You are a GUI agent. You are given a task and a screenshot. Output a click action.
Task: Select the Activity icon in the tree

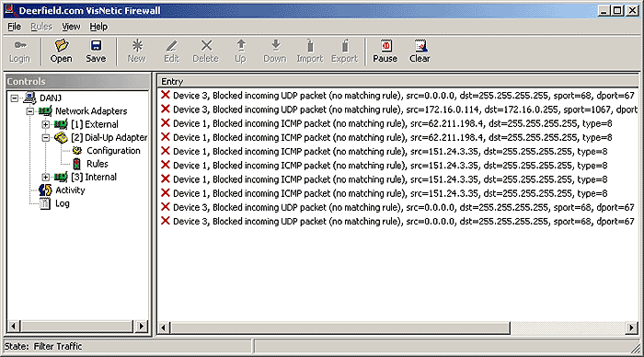[x=45, y=190]
